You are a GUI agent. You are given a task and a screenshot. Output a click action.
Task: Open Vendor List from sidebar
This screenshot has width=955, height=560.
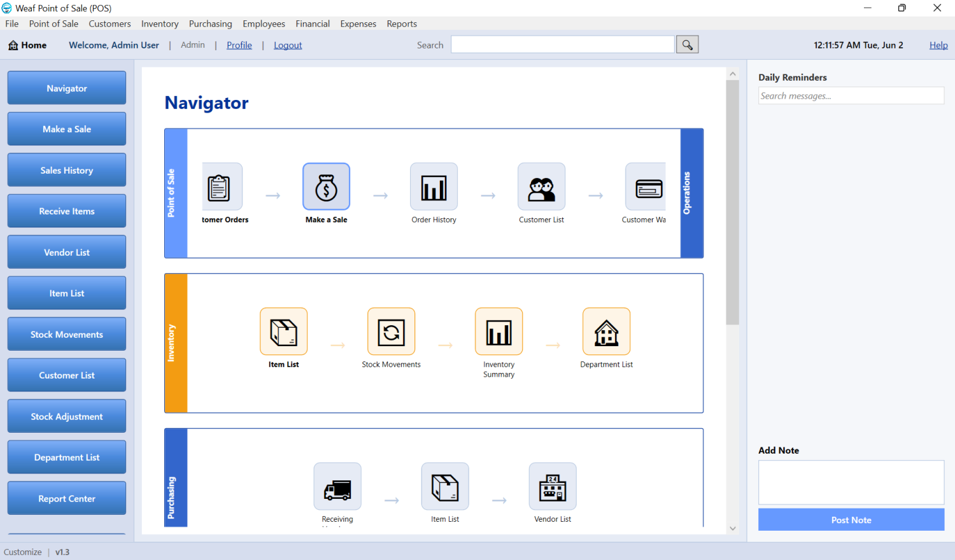click(x=67, y=252)
